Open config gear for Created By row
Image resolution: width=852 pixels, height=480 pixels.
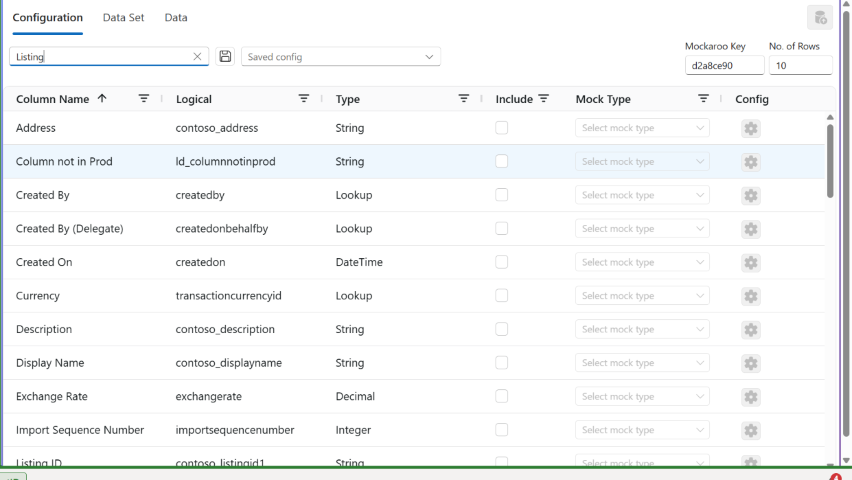(750, 196)
